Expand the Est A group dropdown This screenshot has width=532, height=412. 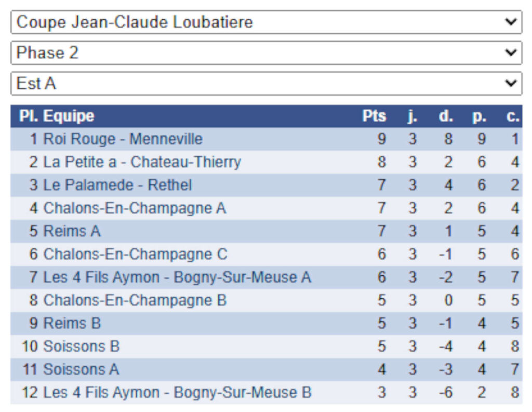tap(266, 83)
